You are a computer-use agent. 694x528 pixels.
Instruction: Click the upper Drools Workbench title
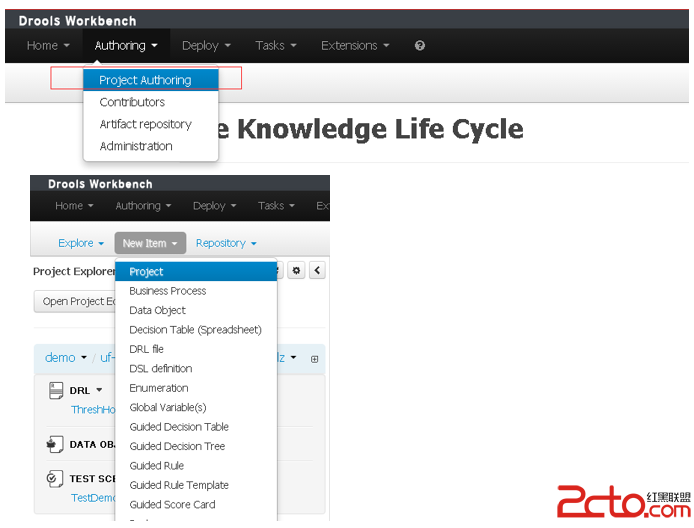[x=77, y=21]
